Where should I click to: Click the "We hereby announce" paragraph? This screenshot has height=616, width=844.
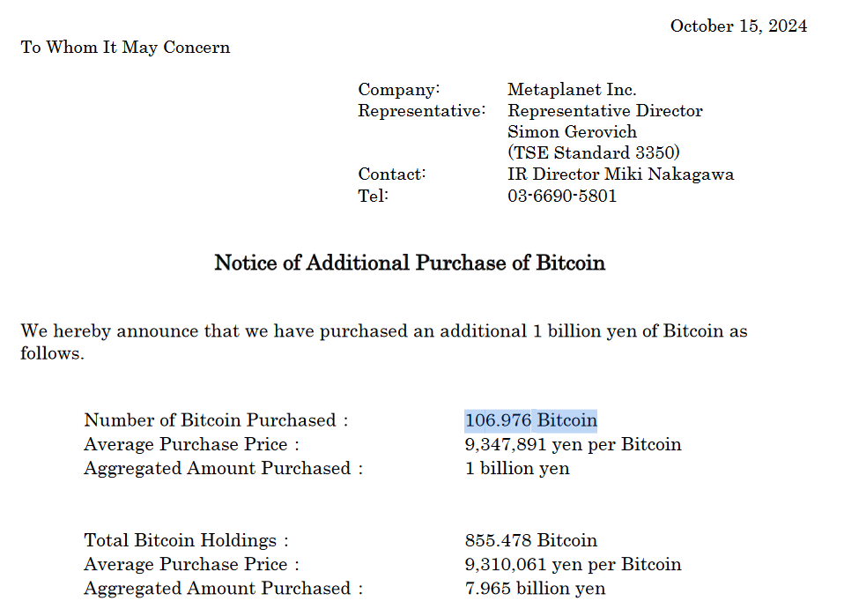384,332
